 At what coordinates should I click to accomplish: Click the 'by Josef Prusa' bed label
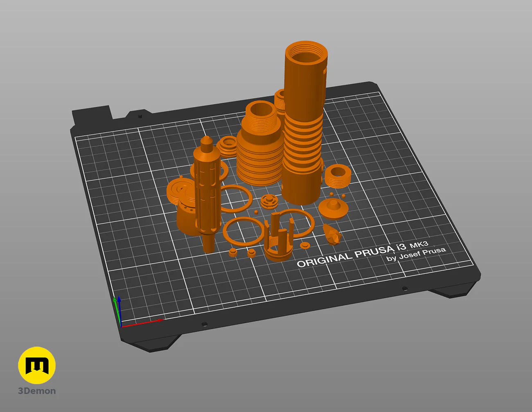(x=416, y=254)
